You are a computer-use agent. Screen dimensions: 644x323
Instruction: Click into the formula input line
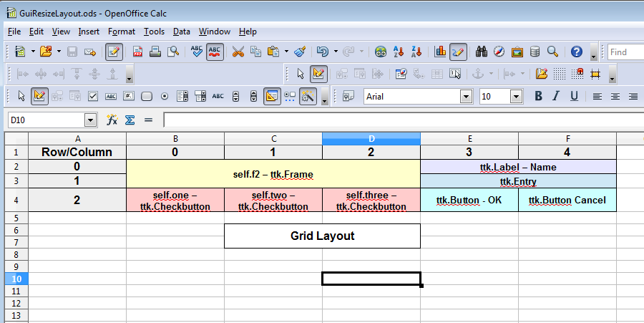pyautogui.click(x=401, y=120)
